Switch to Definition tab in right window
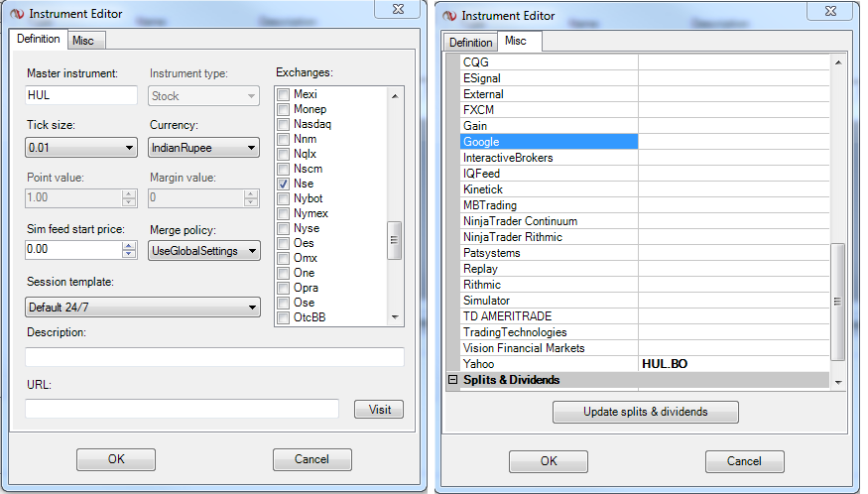Screen dimensions: 868x494 pyautogui.click(x=470, y=42)
